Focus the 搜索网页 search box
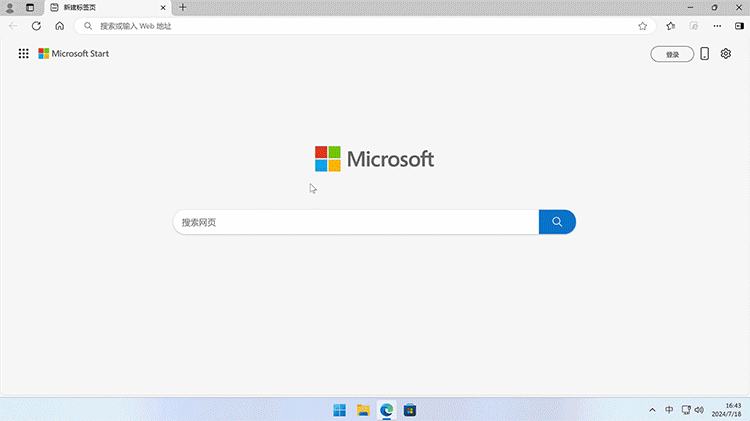 (x=355, y=222)
